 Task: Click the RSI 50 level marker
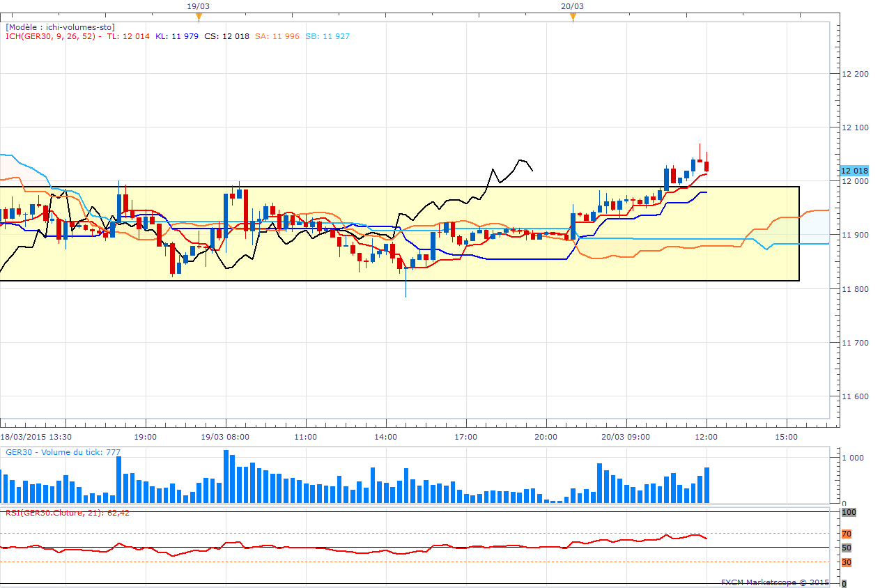tap(846, 548)
